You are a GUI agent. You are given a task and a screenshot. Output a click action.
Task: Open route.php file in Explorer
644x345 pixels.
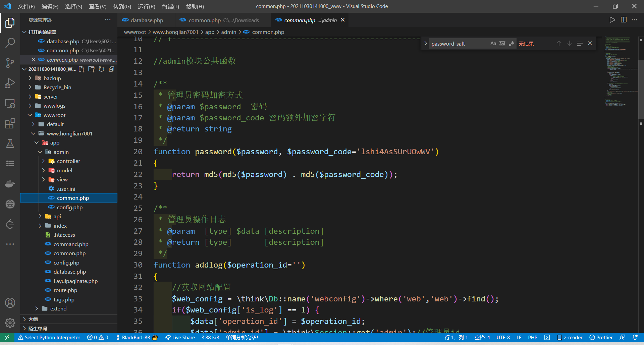(65, 290)
